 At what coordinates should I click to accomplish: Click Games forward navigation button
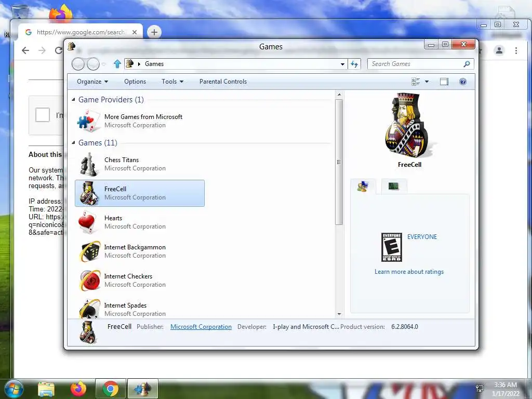(x=93, y=64)
